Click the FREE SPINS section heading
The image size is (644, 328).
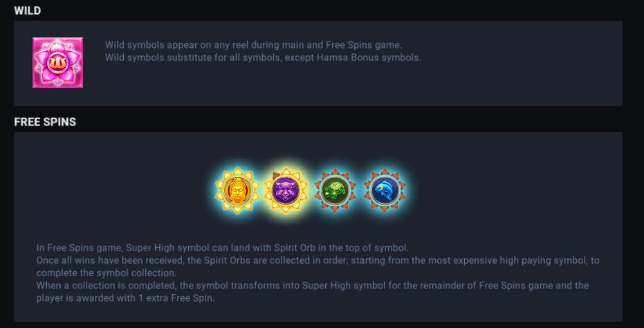point(45,122)
